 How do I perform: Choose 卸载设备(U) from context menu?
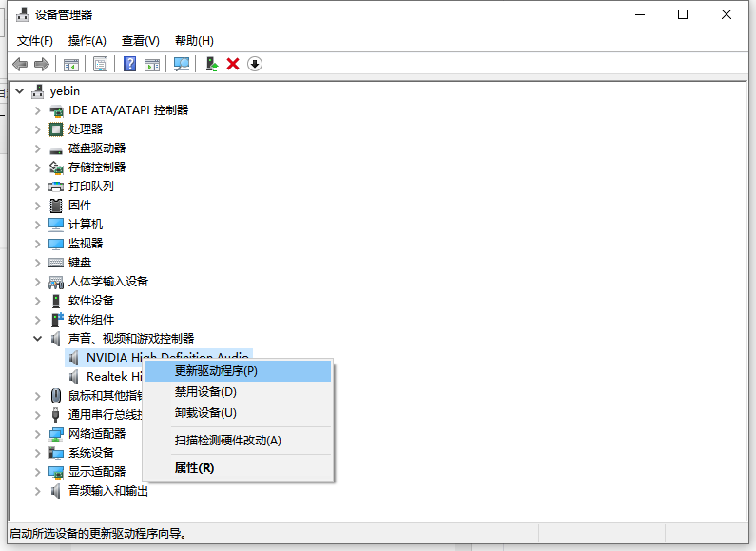pyautogui.click(x=238, y=412)
